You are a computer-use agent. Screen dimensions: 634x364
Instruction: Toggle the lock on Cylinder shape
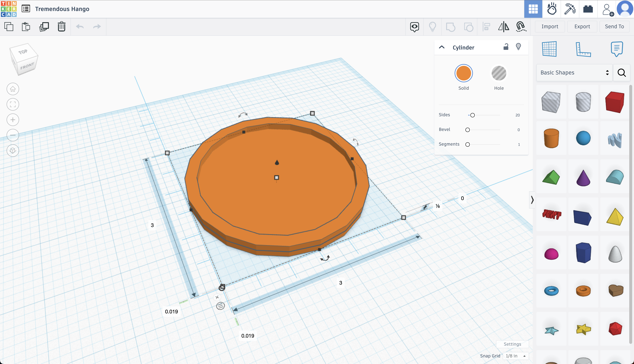point(506,47)
